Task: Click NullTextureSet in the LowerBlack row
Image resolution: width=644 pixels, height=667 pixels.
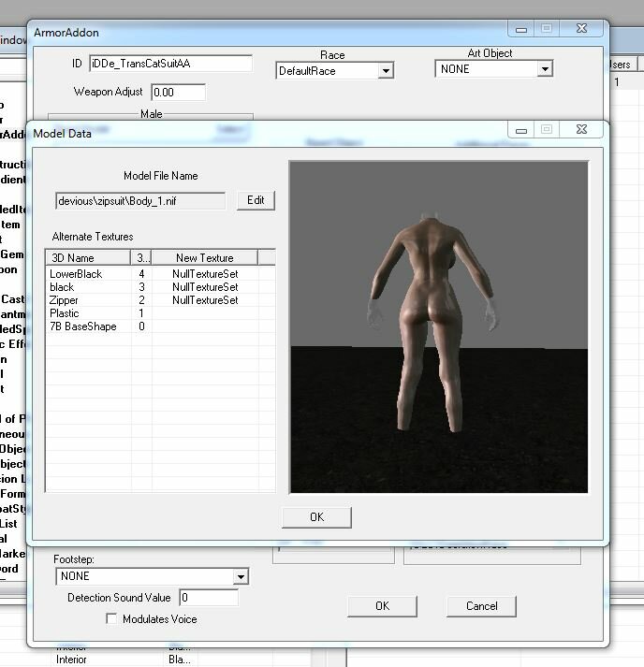Action: (205, 274)
